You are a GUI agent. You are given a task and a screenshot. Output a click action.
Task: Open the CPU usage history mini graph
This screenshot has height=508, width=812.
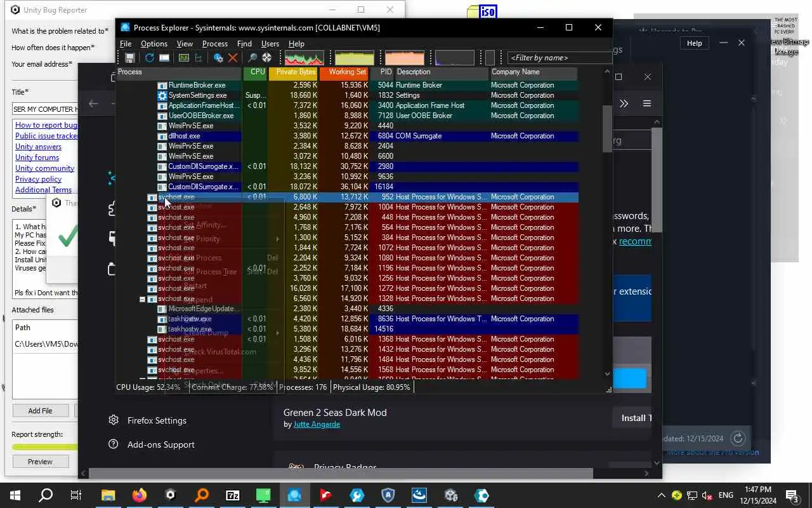click(x=304, y=58)
